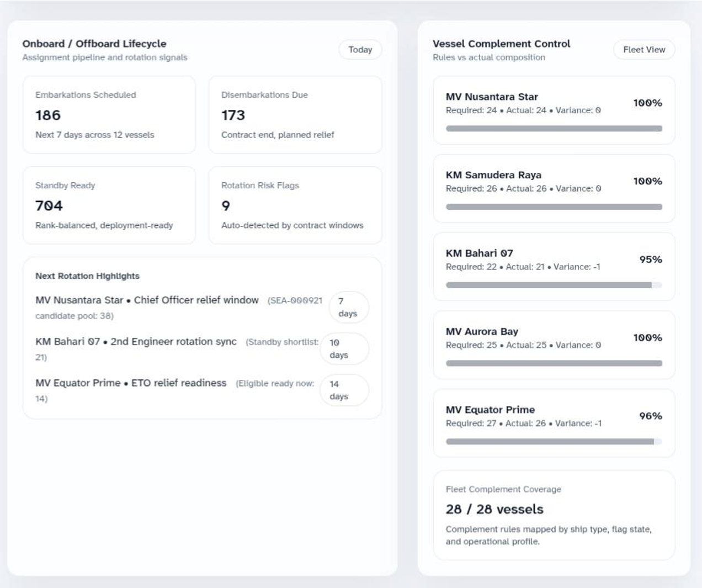Viewport: 702px width, 588px height.
Task: Select the MV Aurora Bay complement card
Action: 554,345
